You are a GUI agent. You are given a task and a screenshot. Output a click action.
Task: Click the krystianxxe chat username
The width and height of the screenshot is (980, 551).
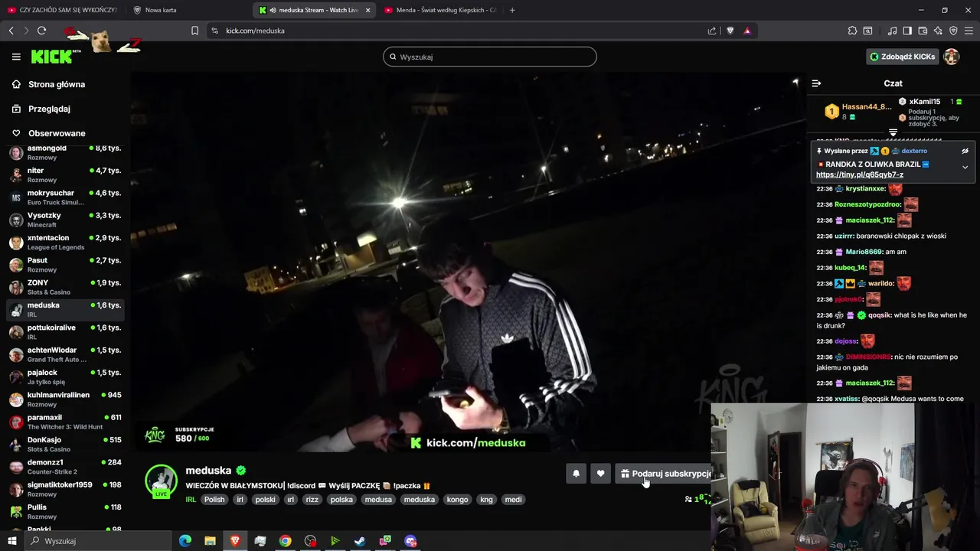(865, 189)
